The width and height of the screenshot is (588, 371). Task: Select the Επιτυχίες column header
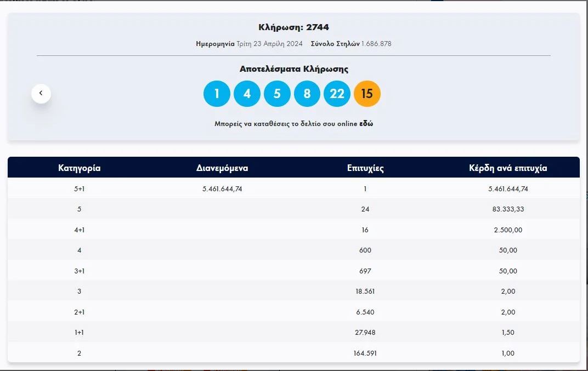tap(365, 168)
